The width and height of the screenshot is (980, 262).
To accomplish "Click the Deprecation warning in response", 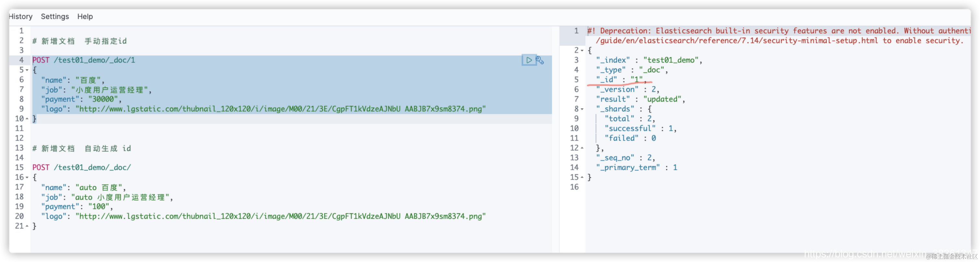I will pos(778,36).
